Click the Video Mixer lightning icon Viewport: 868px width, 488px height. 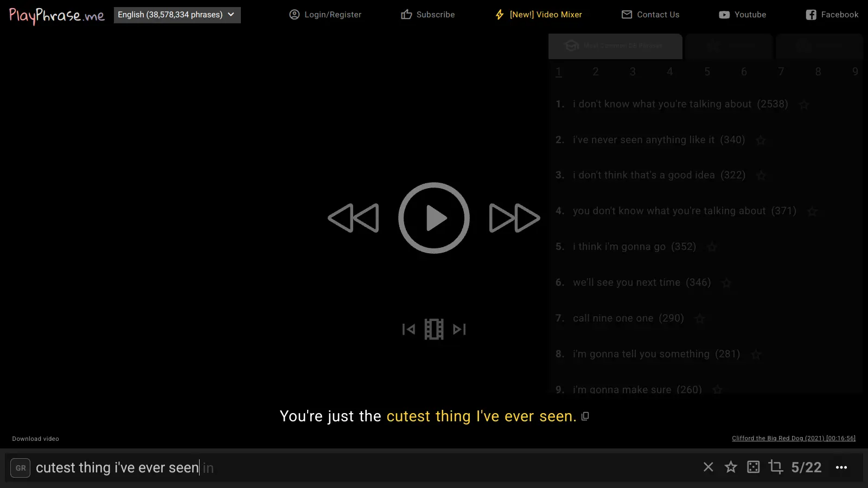click(x=499, y=15)
